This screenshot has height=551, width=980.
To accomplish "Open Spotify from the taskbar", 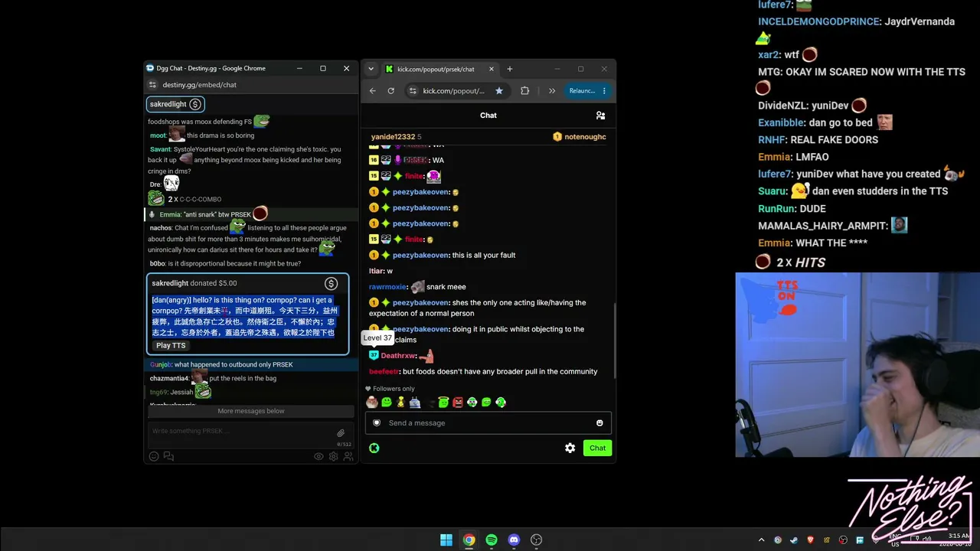I will (492, 540).
